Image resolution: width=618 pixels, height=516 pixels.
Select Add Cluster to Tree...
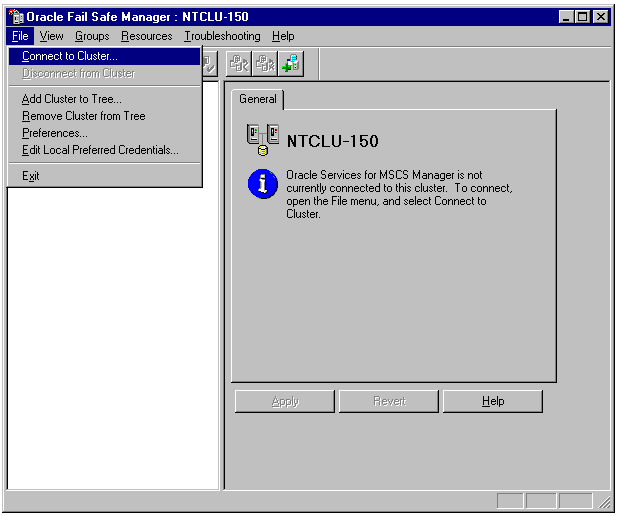(x=104, y=99)
